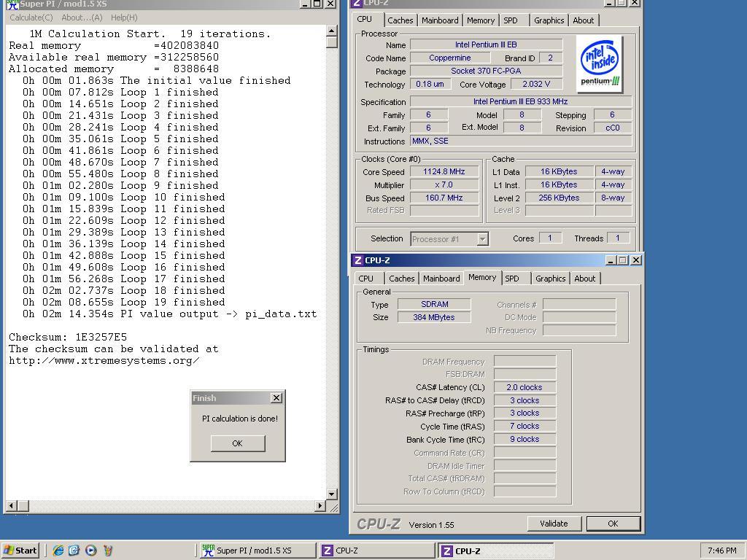
Task: Switch to Super PI taskbar button
Action: pyautogui.click(x=256, y=551)
